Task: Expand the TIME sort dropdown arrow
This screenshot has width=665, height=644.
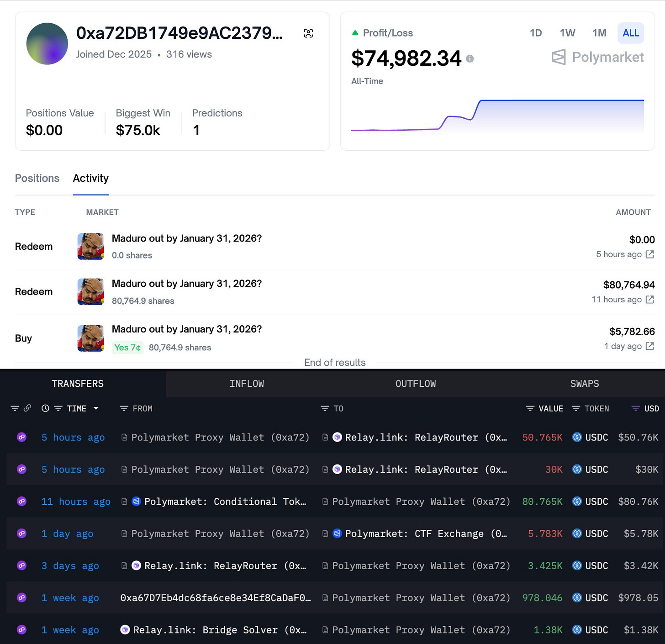Action: coord(96,408)
